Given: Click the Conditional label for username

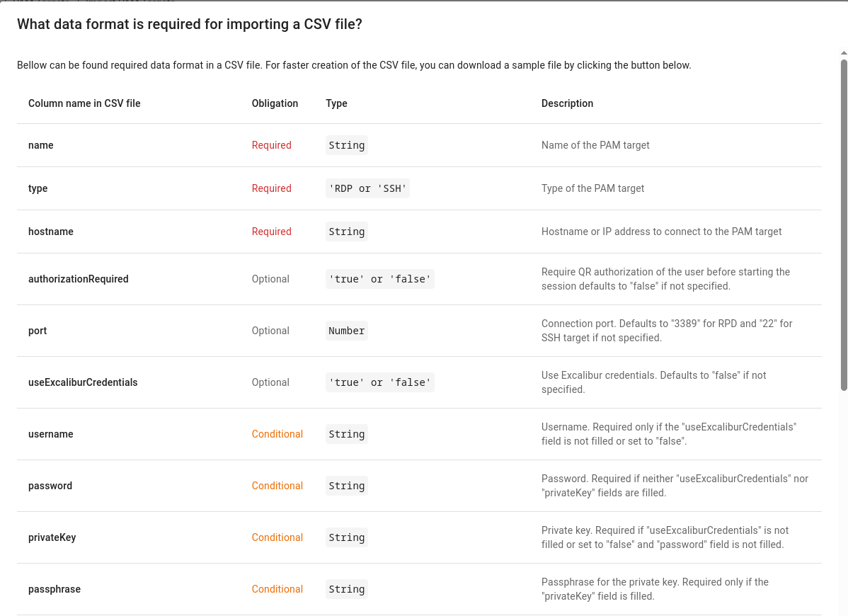Looking at the screenshot, I should click(277, 434).
